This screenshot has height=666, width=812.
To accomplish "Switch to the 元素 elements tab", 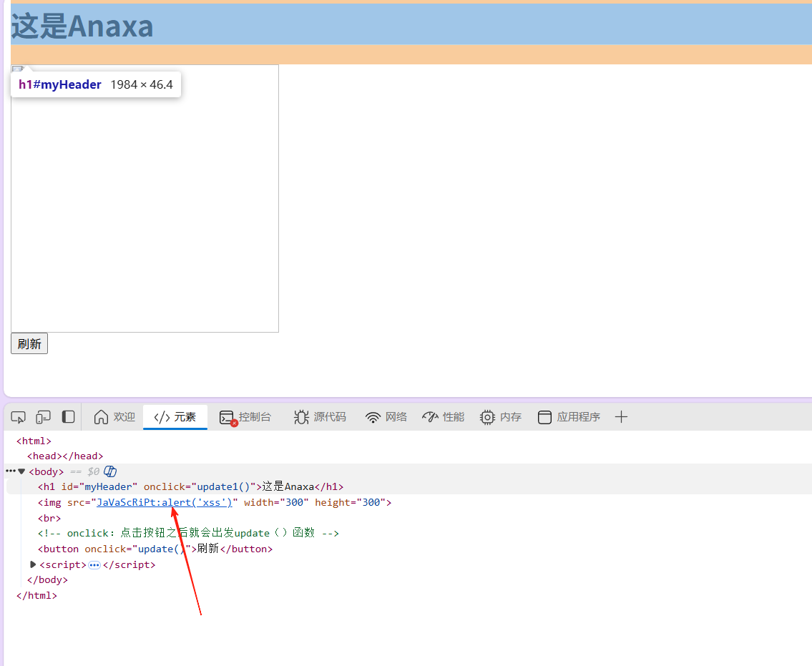I will pyautogui.click(x=175, y=417).
